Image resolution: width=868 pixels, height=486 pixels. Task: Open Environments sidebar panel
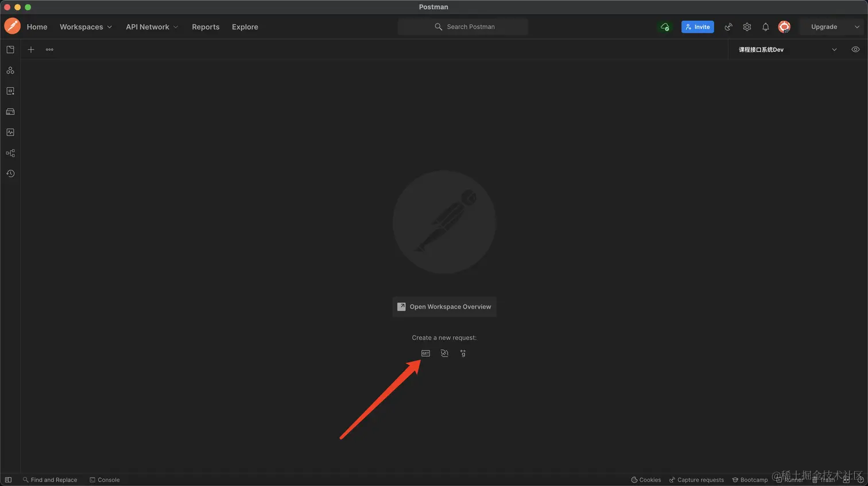tap(10, 91)
